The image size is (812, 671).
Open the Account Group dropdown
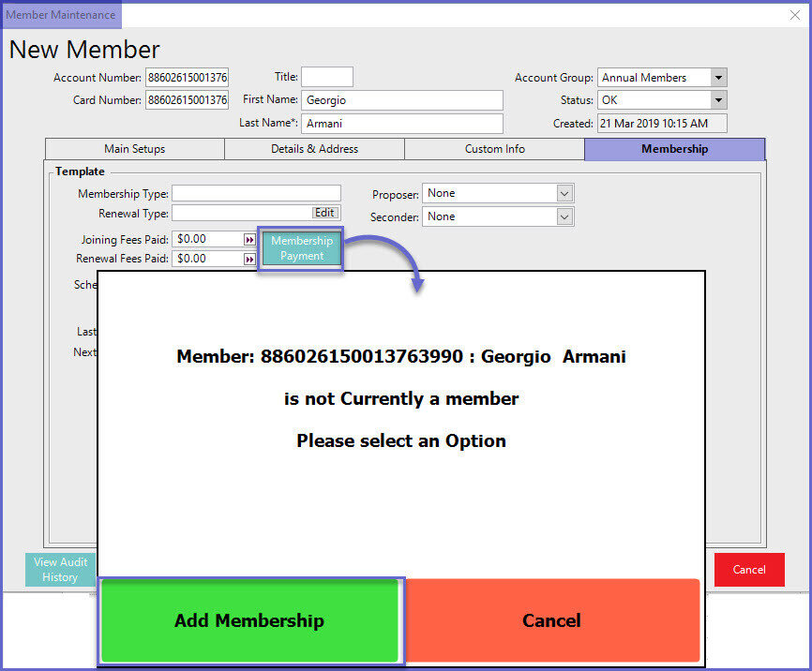[718, 78]
